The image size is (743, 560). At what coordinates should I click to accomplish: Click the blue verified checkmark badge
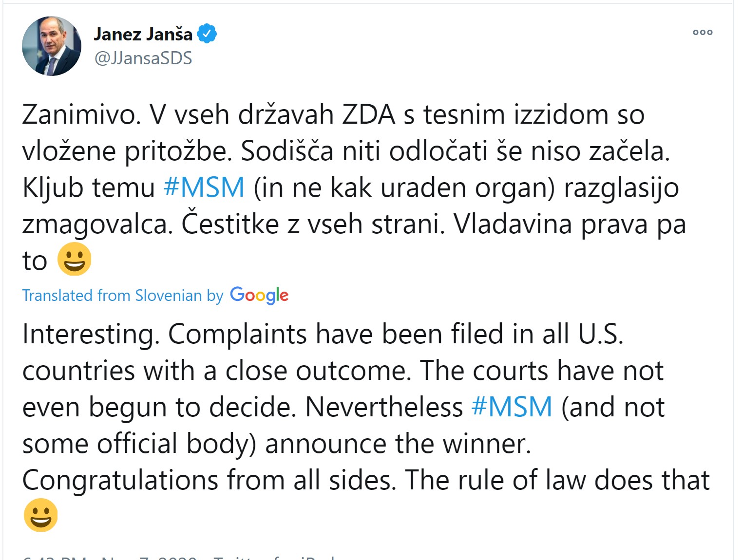pyautogui.click(x=207, y=34)
